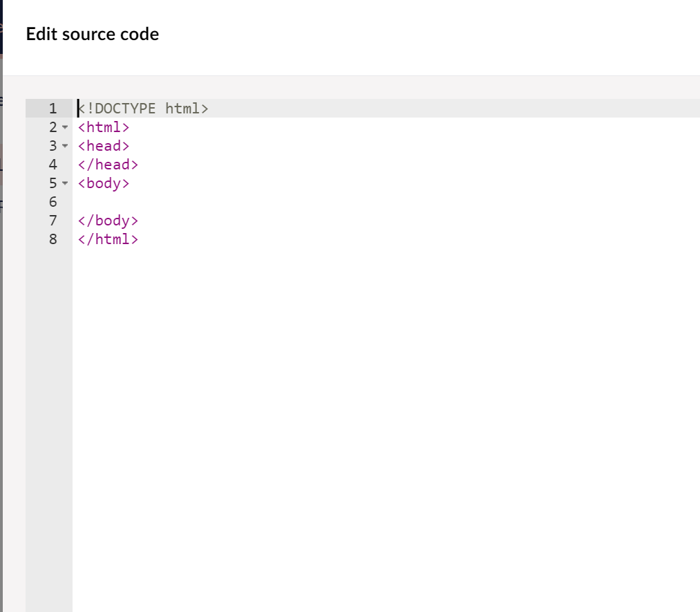The image size is (700, 612).
Task: Select line number 1 in the gutter
Action: 53,109
